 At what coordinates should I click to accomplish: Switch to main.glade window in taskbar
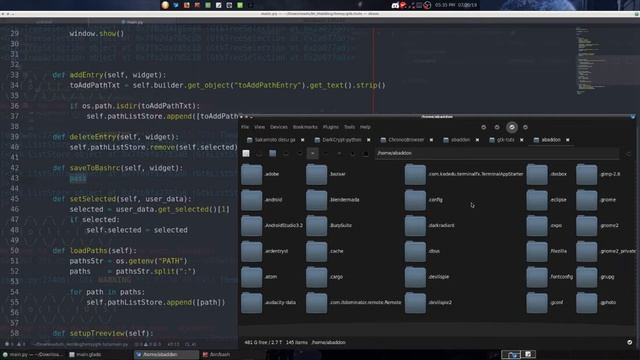[85, 355]
